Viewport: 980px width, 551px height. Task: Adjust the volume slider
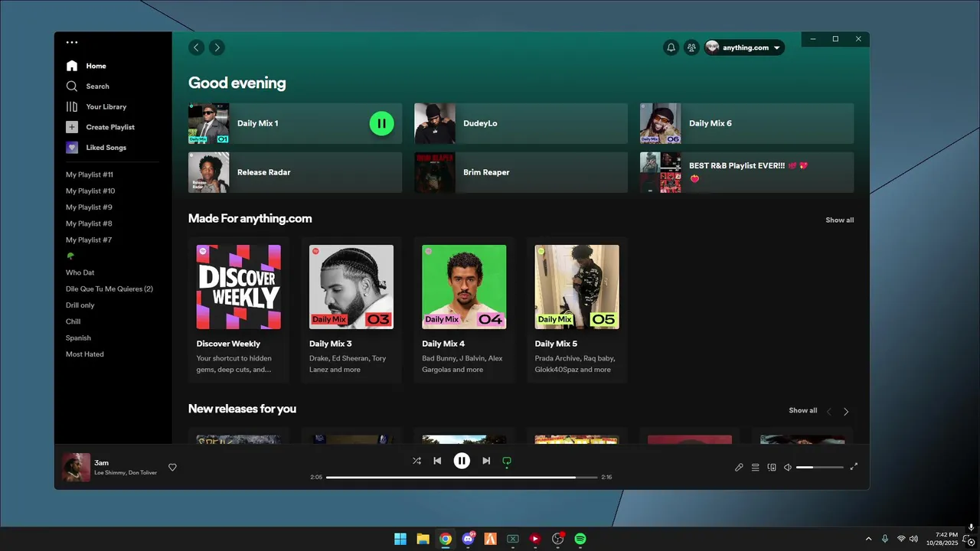pyautogui.click(x=819, y=468)
